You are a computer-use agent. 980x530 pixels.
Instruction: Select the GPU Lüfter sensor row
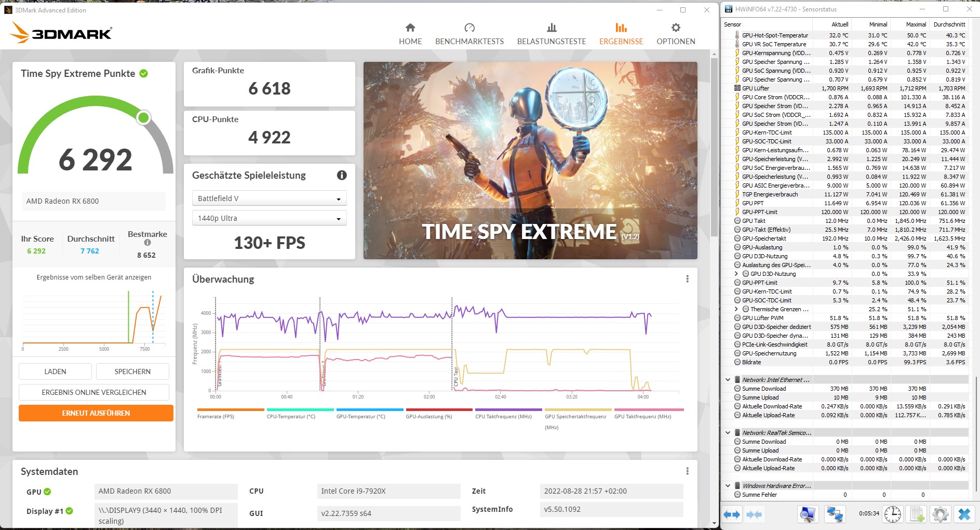pos(845,88)
